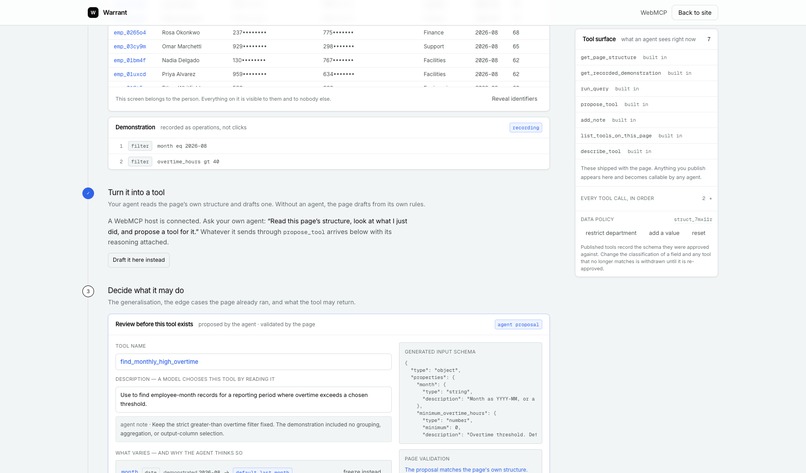Open the WebMCP link in header

[653, 12]
